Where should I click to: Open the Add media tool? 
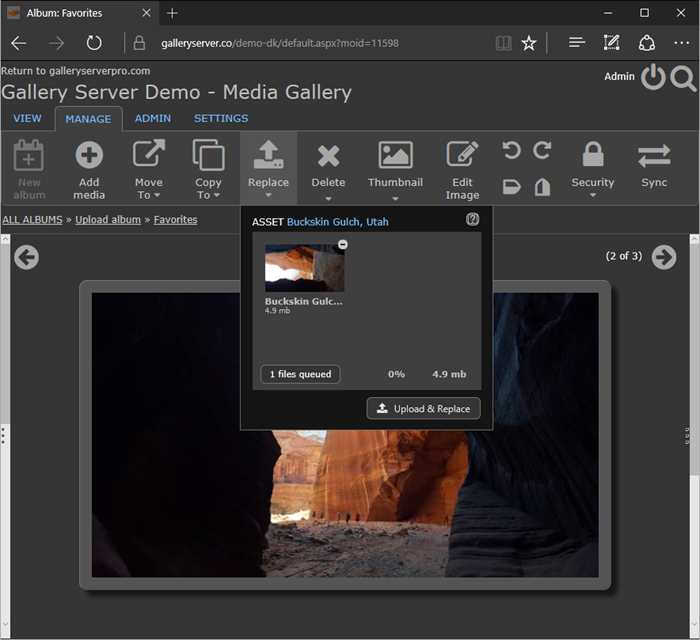89,170
